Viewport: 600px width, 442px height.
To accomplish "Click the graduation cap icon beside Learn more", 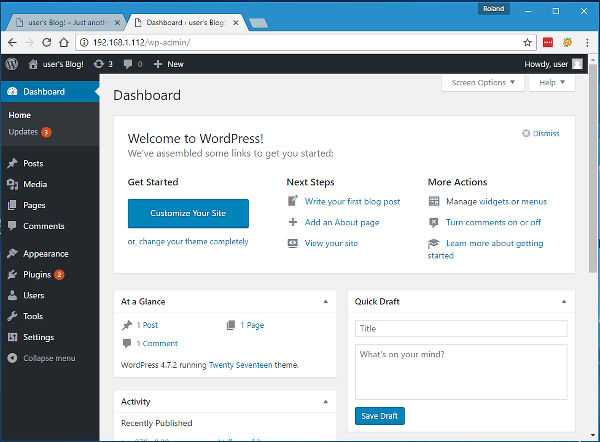I will click(x=434, y=243).
